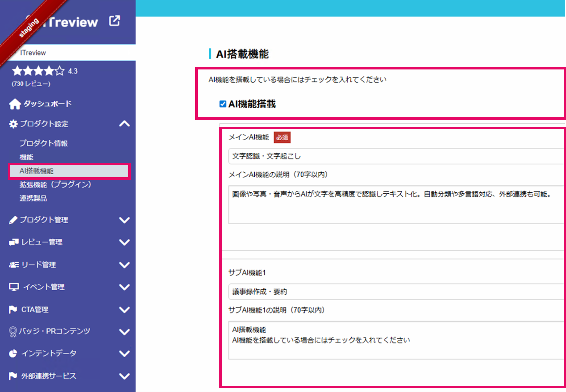The width and height of the screenshot is (566, 392).
Task: Expand the CTA管理 section
Action: pos(124,309)
